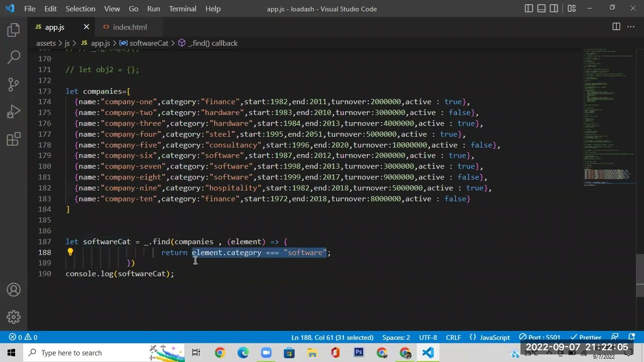Toggle the primary side bar layout button
Screen dimensions: 644x362
click(x=529, y=9)
